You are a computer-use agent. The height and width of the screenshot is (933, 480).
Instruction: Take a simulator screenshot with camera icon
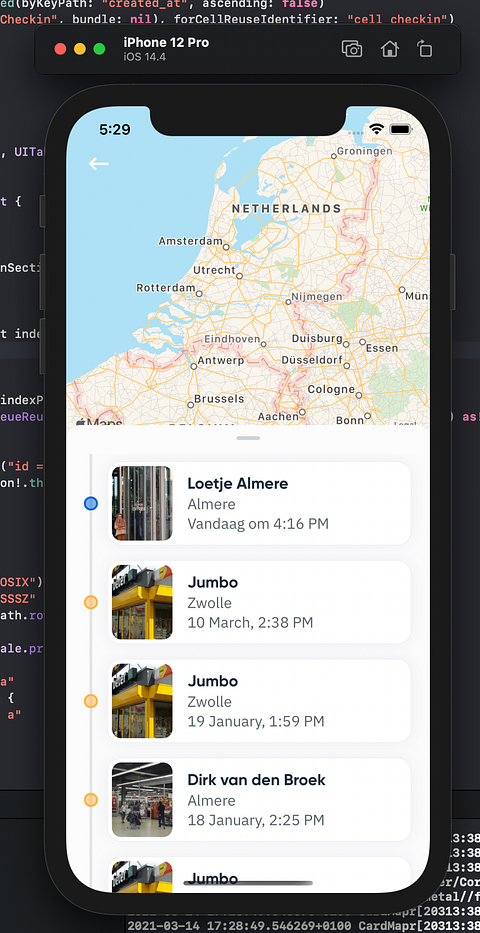point(352,49)
